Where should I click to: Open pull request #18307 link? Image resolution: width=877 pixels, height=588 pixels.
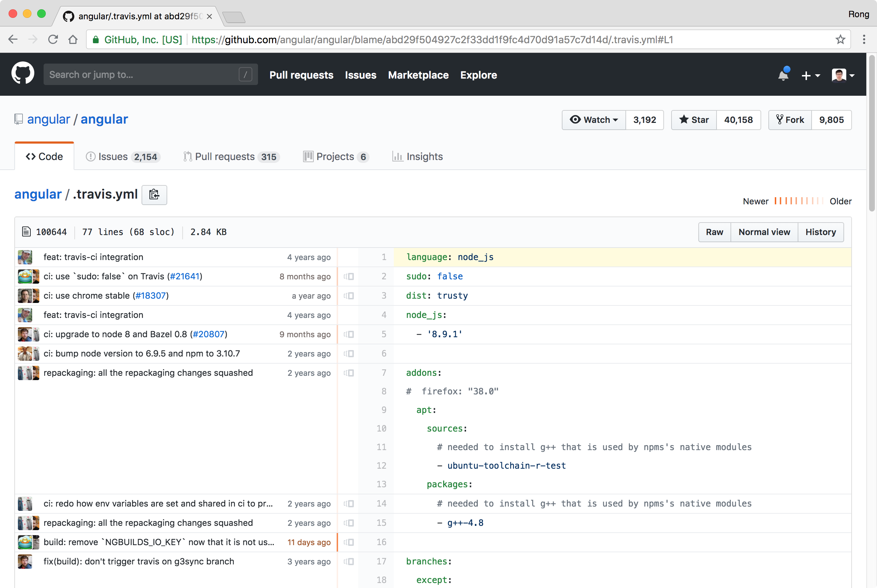[151, 296]
